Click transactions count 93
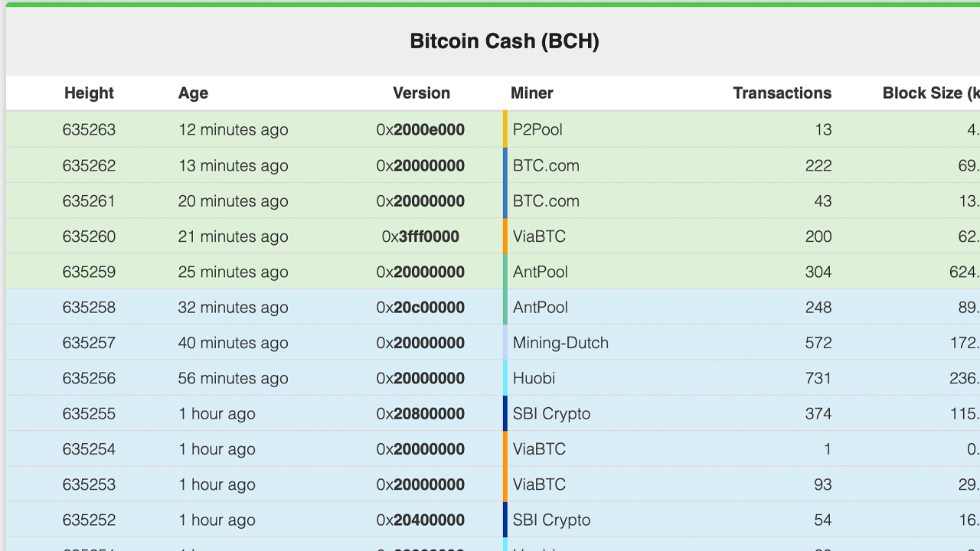 click(823, 484)
